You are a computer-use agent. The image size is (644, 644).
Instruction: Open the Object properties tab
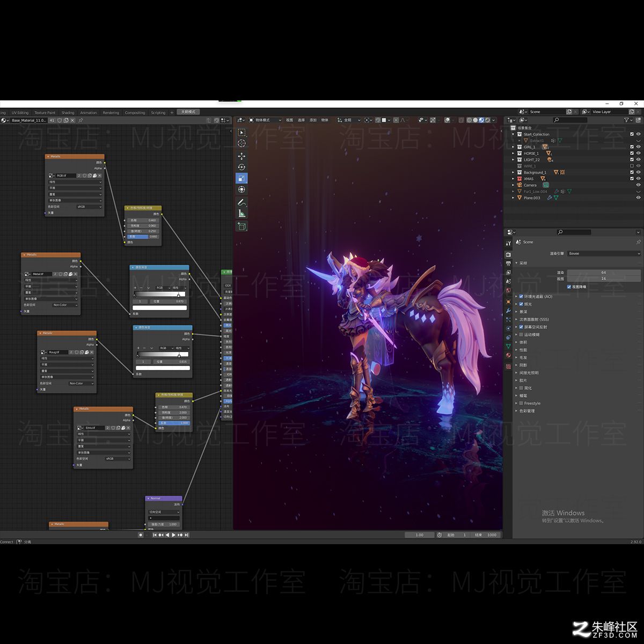pos(508,302)
